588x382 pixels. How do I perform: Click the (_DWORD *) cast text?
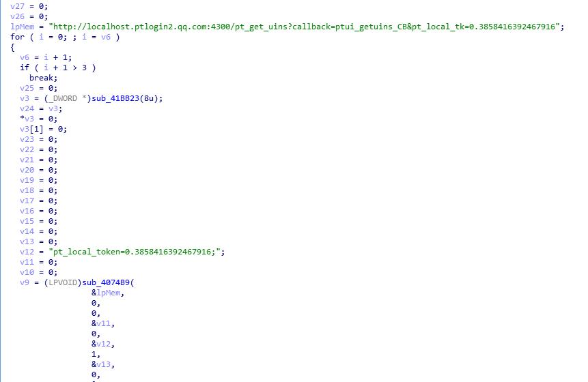pyautogui.click(x=68, y=98)
